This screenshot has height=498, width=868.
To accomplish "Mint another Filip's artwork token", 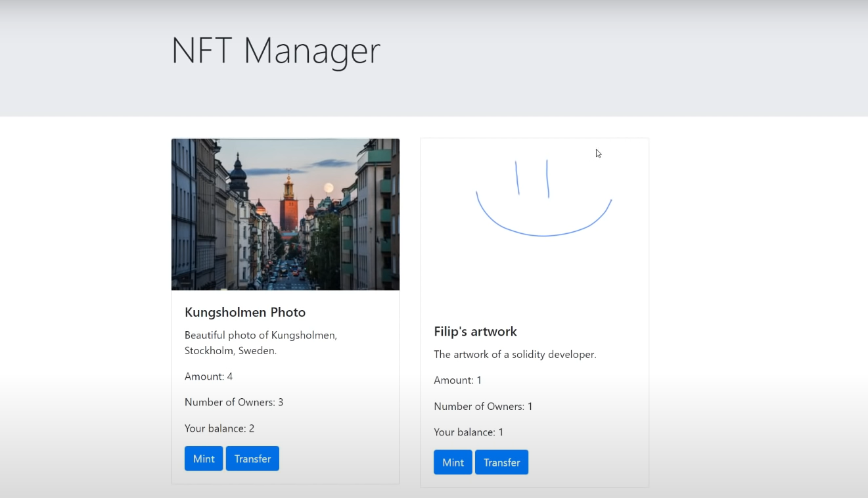I will coord(453,463).
